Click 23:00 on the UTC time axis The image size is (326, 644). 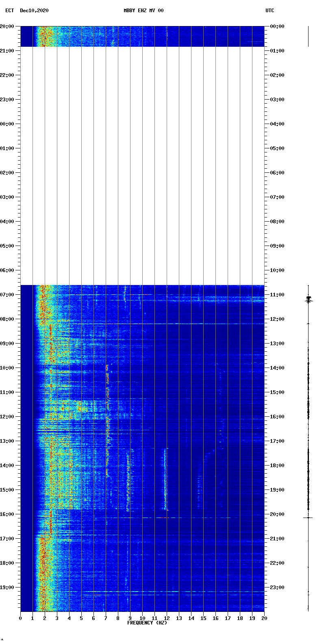pyautogui.click(x=277, y=587)
